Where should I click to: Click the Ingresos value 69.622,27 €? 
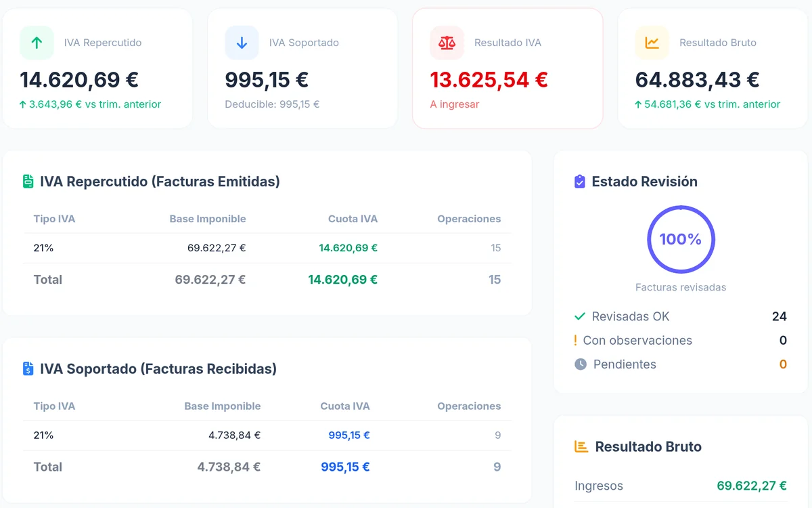752,486
